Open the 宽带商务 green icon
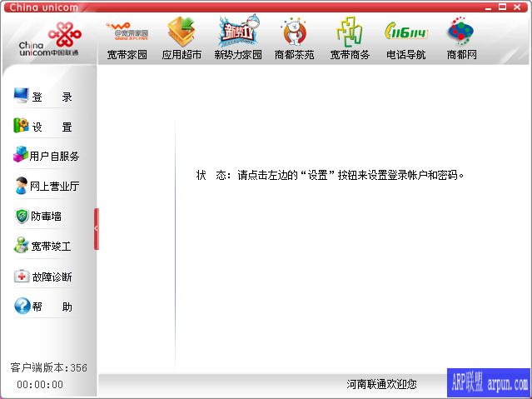532x399 pixels. click(350, 32)
